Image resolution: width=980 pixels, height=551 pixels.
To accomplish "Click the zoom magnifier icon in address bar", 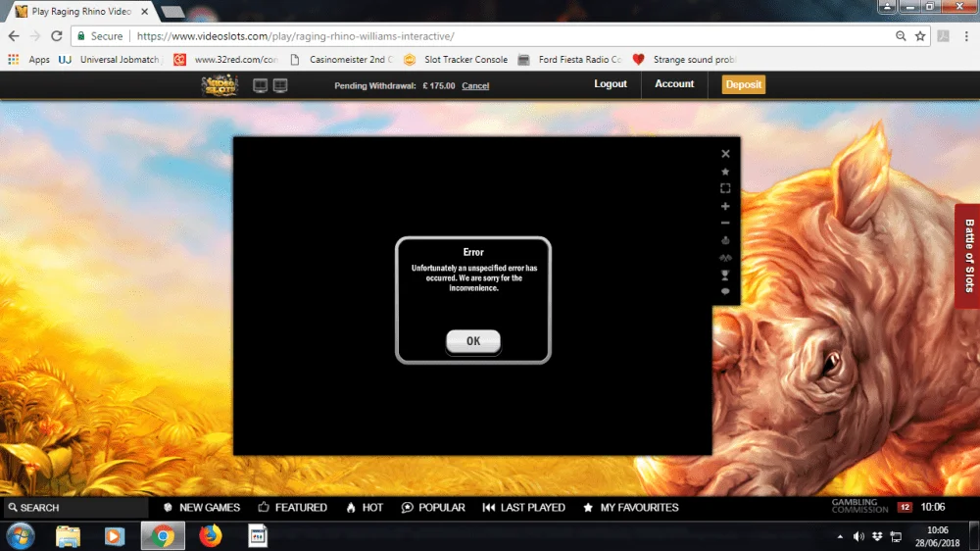I will tap(901, 36).
